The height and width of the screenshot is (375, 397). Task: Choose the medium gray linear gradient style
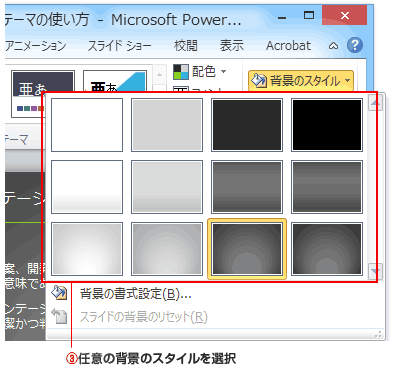click(x=247, y=187)
